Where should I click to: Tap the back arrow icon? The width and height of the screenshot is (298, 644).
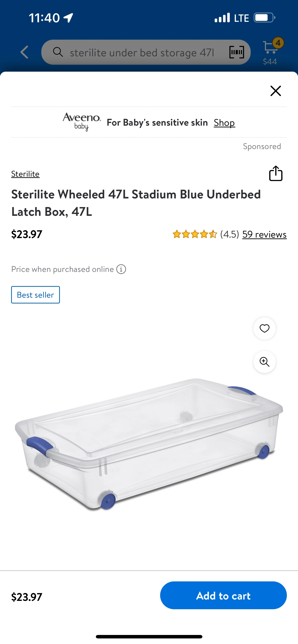(25, 52)
